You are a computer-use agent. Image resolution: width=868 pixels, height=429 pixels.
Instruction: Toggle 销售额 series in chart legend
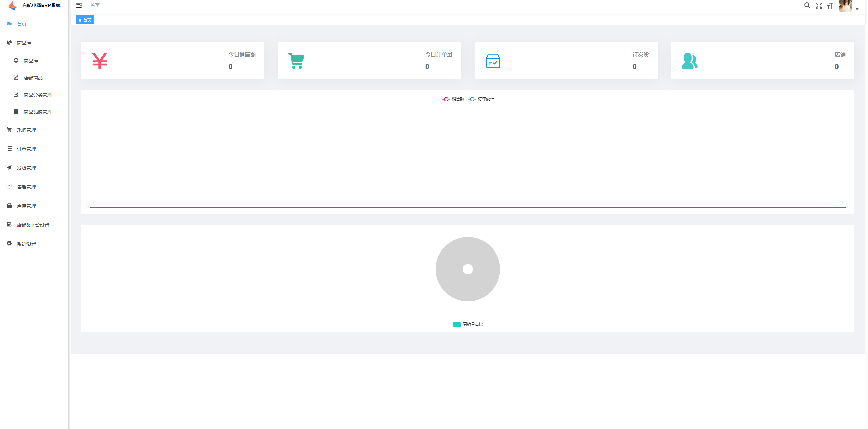click(x=453, y=99)
